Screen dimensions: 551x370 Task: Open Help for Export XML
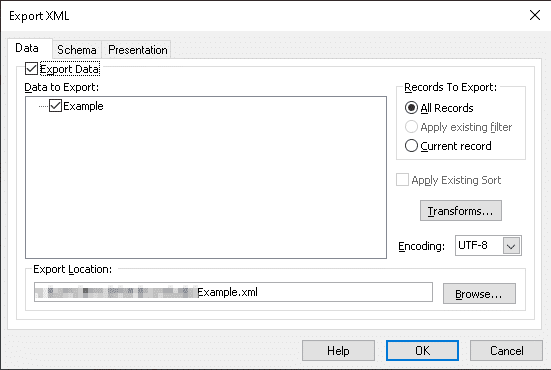tap(338, 350)
